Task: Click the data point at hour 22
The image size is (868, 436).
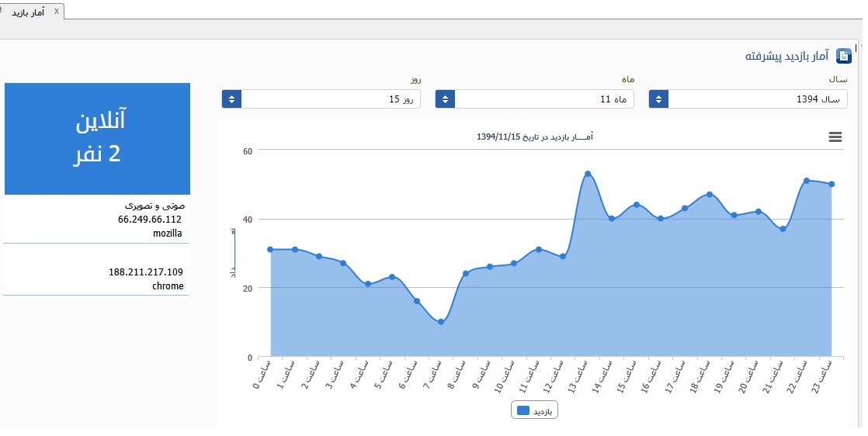Action: 807,181
